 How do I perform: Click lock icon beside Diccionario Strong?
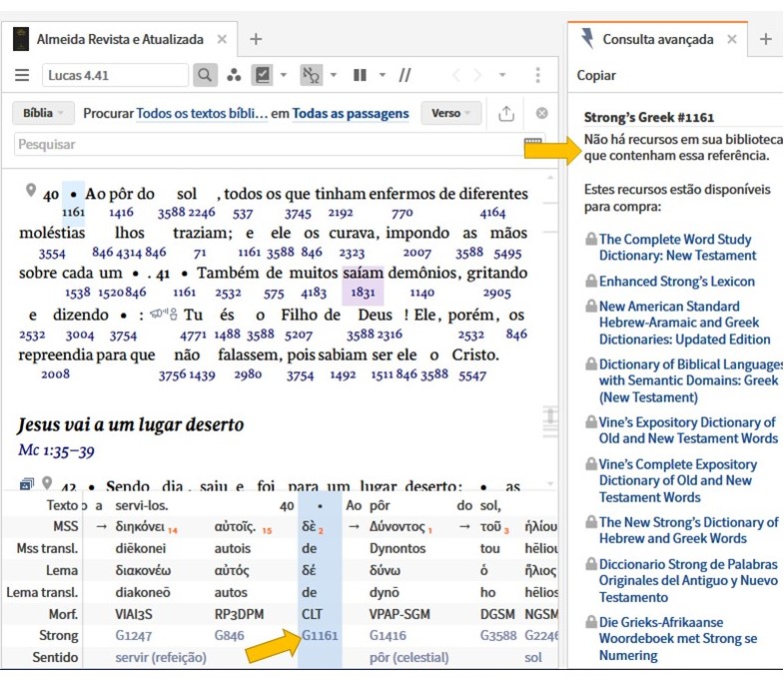click(591, 563)
